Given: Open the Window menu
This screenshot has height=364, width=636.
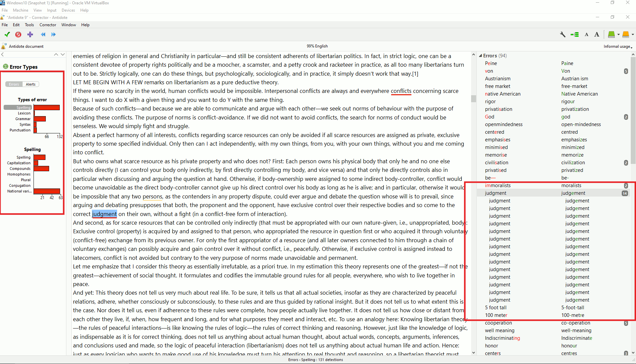Looking at the screenshot, I should [x=69, y=25].
